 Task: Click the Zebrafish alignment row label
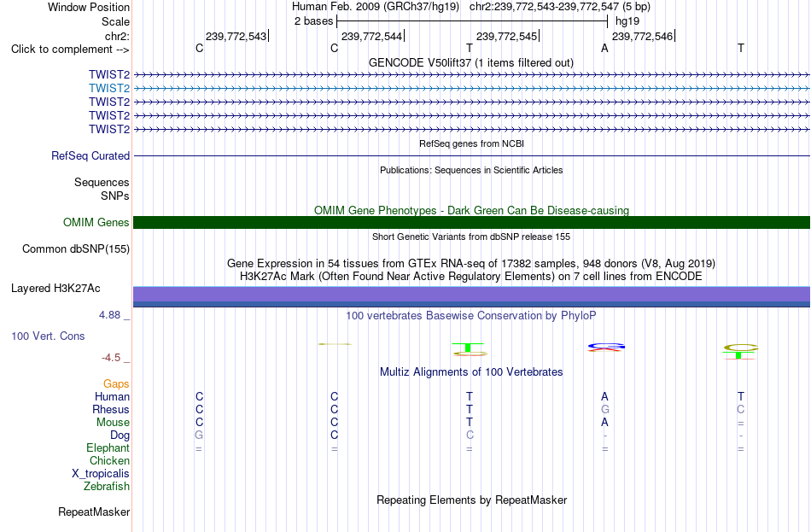pyautogui.click(x=107, y=487)
